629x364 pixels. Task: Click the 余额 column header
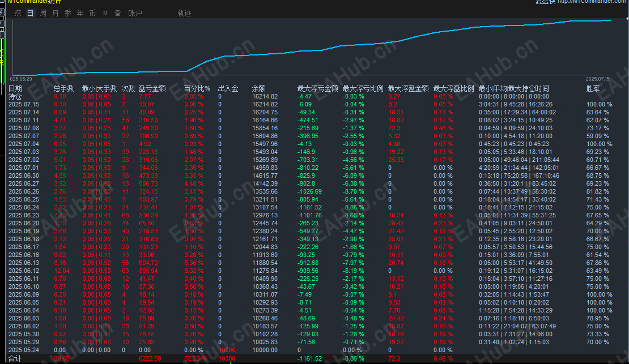click(x=259, y=89)
